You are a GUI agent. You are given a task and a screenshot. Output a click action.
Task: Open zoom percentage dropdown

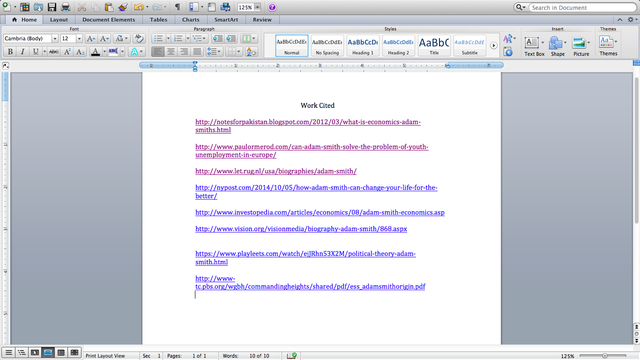pos(257,7)
